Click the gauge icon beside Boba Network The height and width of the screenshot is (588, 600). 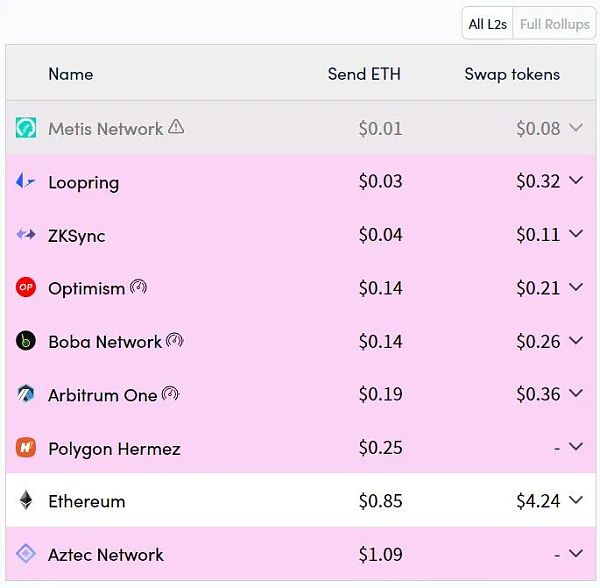pos(175,340)
